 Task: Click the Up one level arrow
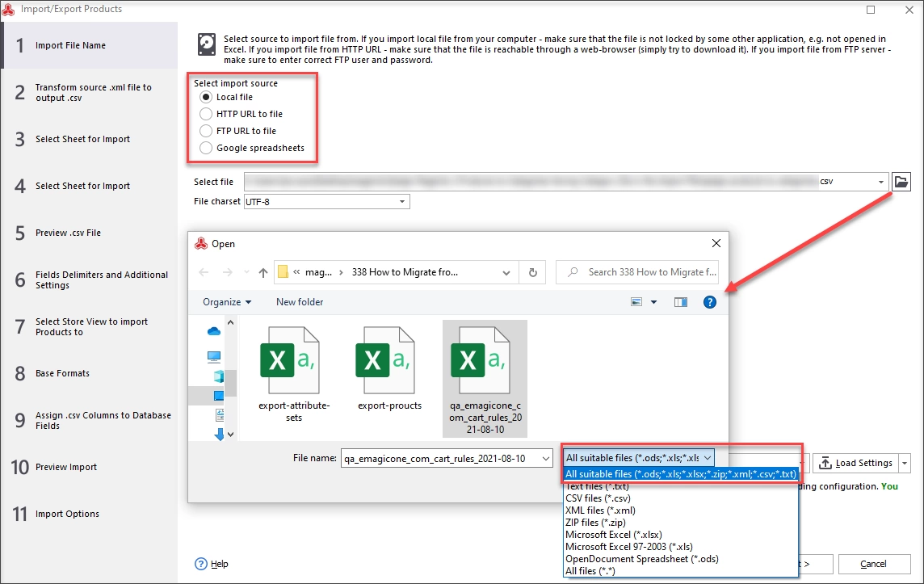click(263, 272)
